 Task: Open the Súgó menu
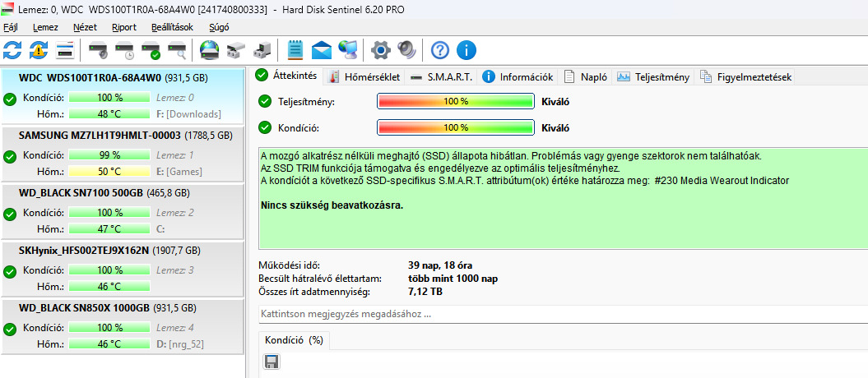pos(219,27)
